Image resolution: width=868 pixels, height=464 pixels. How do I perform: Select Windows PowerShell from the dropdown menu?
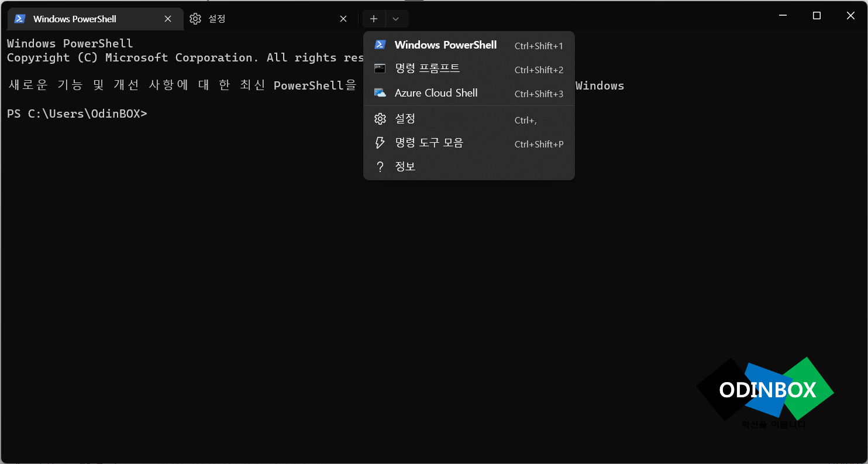pyautogui.click(x=469, y=45)
